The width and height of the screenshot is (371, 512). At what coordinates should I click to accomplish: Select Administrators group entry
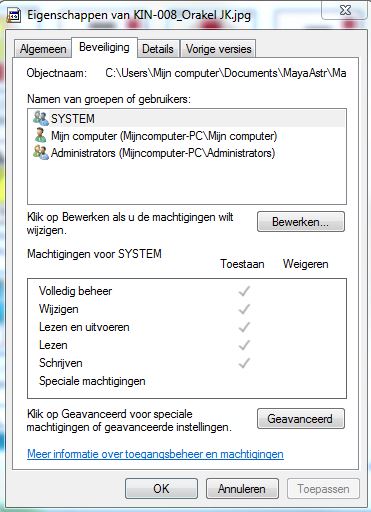tap(187, 153)
